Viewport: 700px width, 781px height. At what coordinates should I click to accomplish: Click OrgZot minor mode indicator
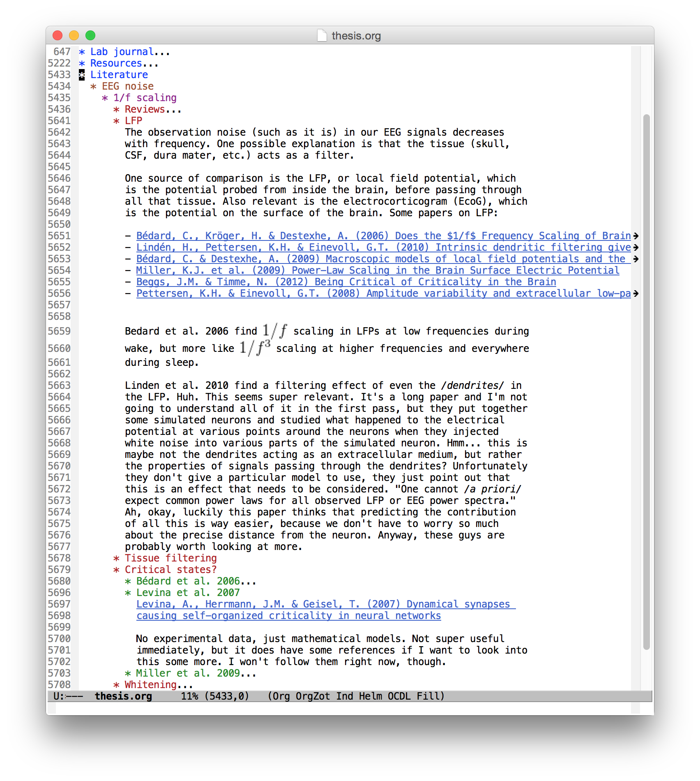(x=313, y=696)
